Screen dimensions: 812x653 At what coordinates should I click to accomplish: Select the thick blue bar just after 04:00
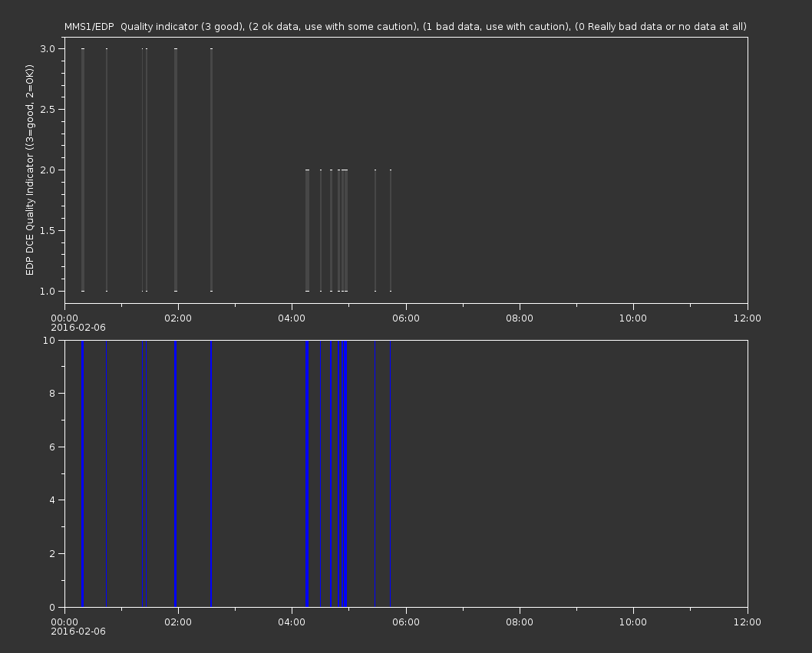pyautogui.click(x=307, y=473)
